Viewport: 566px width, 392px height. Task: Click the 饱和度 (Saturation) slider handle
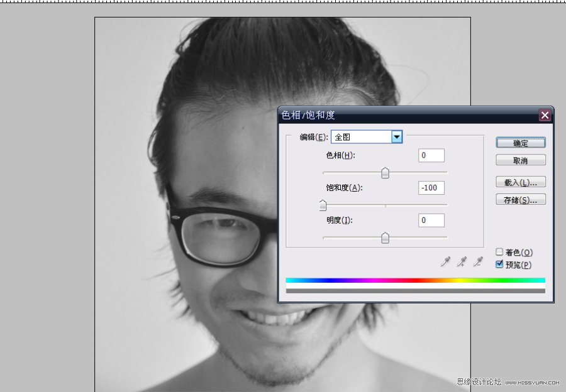pyautogui.click(x=323, y=205)
